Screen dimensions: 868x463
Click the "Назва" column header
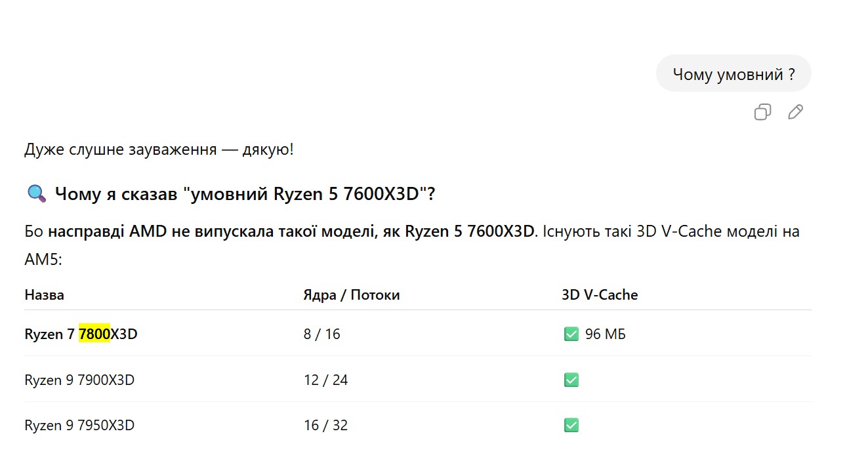(45, 295)
